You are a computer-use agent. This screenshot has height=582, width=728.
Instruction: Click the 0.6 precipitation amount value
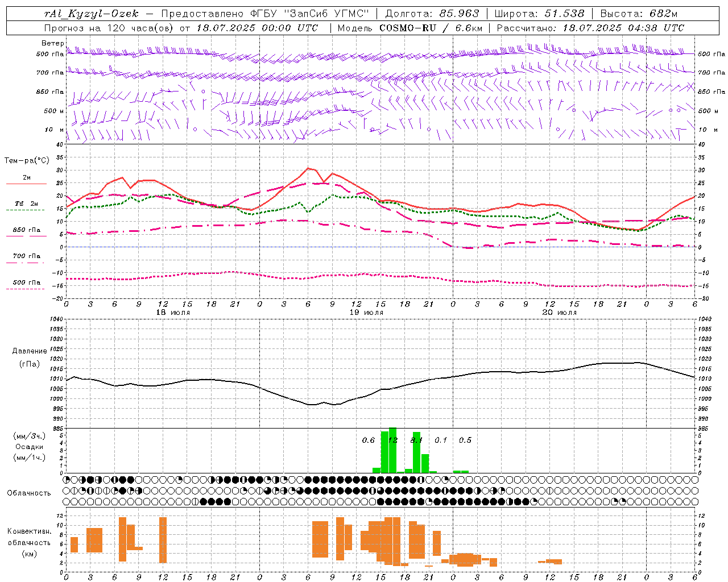[x=369, y=440]
